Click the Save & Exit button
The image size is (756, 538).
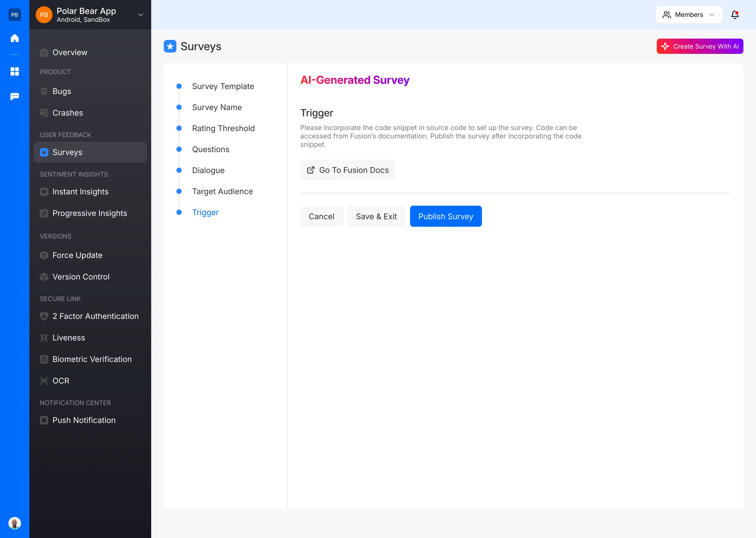376,216
